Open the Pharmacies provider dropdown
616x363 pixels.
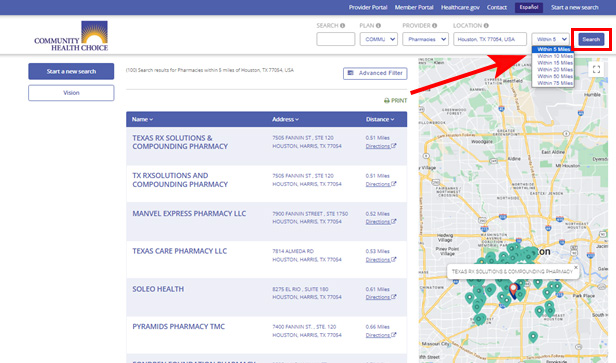pyautogui.click(x=425, y=39)
